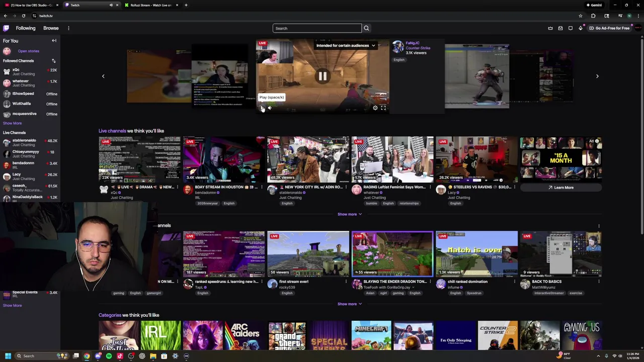The image size is (644, 362).
Task: Click Learn More on the ad card
Action: click(x=561, y=188)
